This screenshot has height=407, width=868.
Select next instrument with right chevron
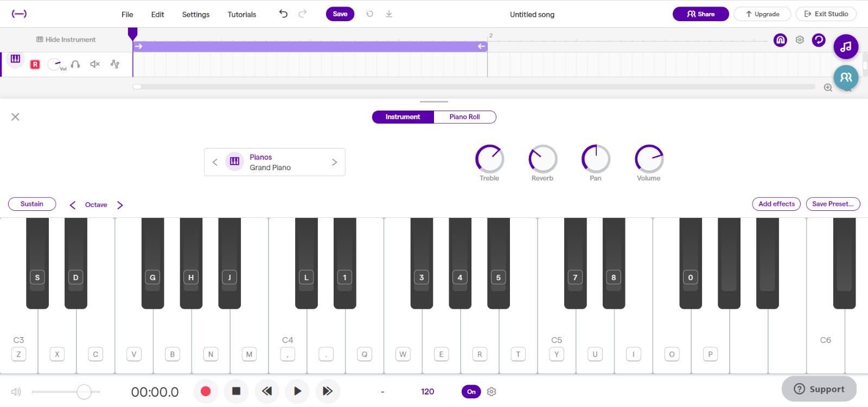pos(334,162)
